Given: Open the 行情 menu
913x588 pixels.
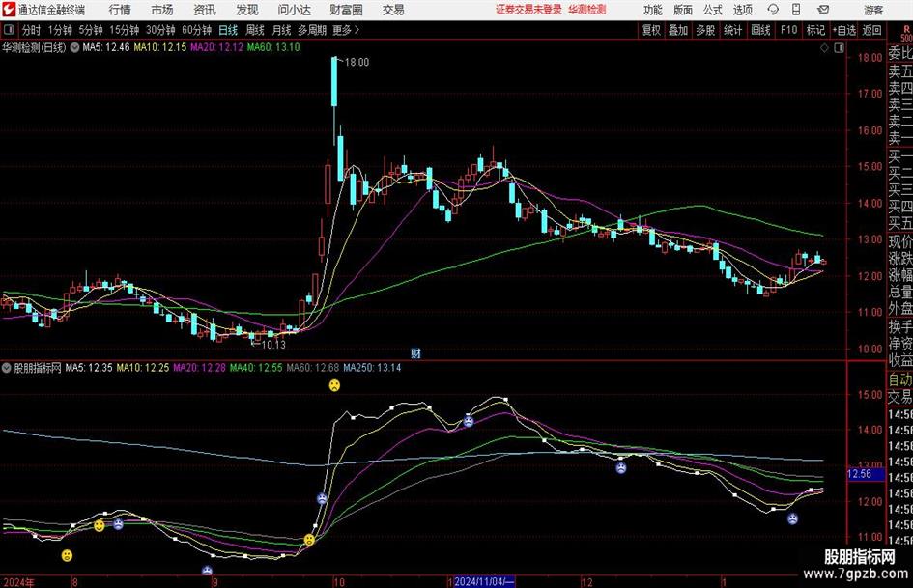Looking at the screenshot, I should [120, 10].
